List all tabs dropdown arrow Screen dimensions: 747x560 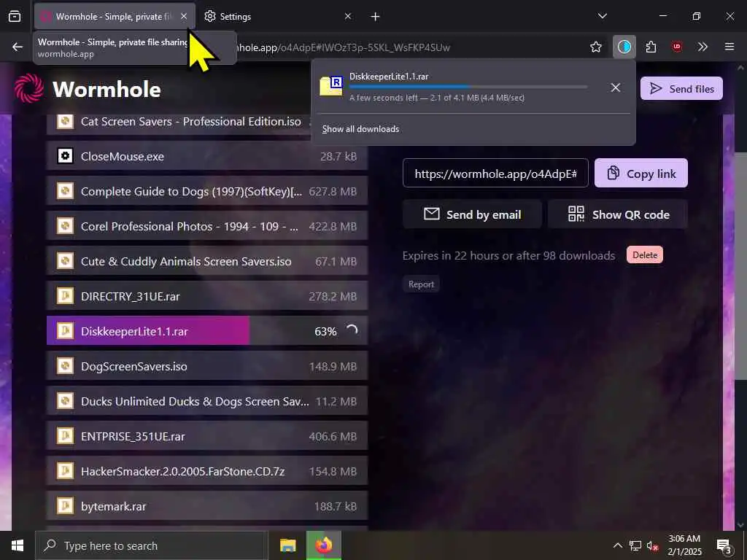(x=602, y=16)
